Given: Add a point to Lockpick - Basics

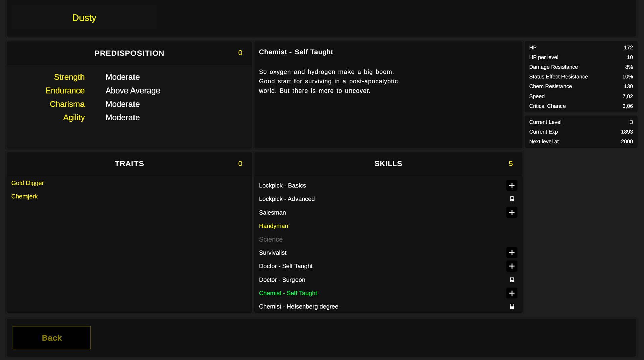Looking at the screenshot, I should point(512,185).
